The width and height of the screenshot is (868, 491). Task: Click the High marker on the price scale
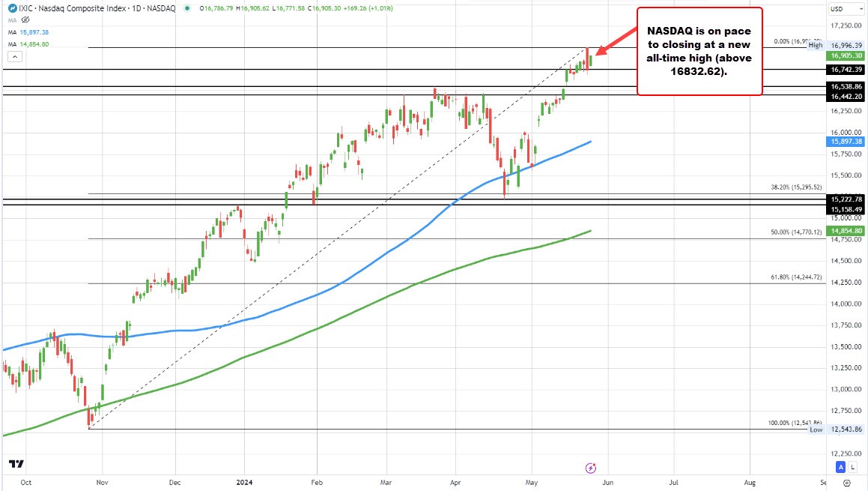pos(813,44)
